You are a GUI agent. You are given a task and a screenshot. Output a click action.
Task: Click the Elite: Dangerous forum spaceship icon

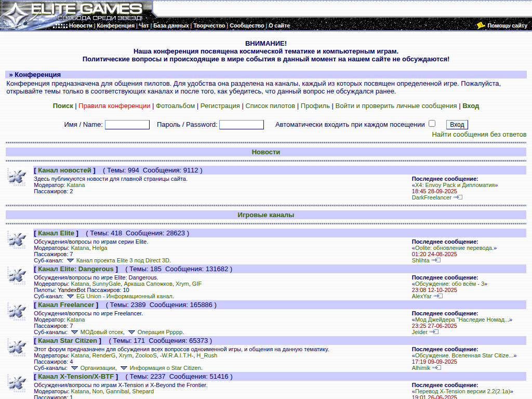[17, 276]
